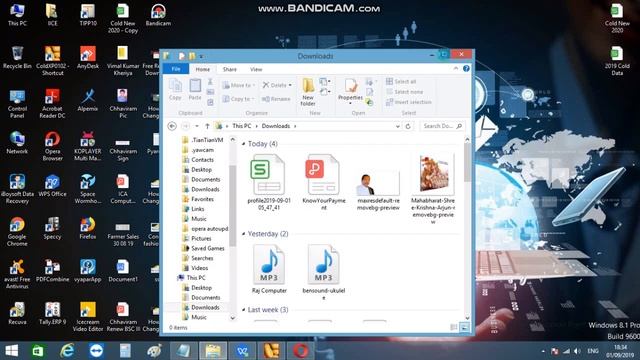
Task: Select the Mahabharat-Shree-Krishna-Arjun image thumbnail
Action: pyautogui.click(x=433, y=189)
